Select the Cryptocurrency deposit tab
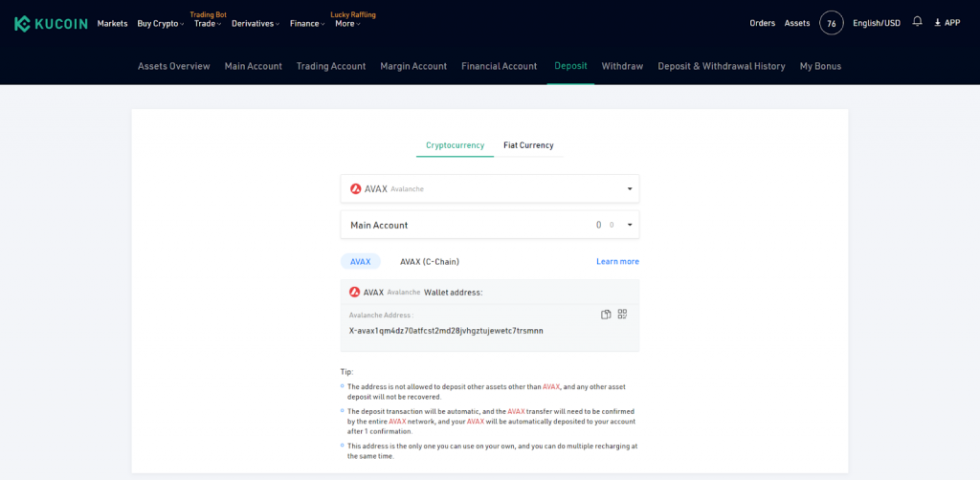This screenshot has width=980, height=480. [x=455, y=145]
